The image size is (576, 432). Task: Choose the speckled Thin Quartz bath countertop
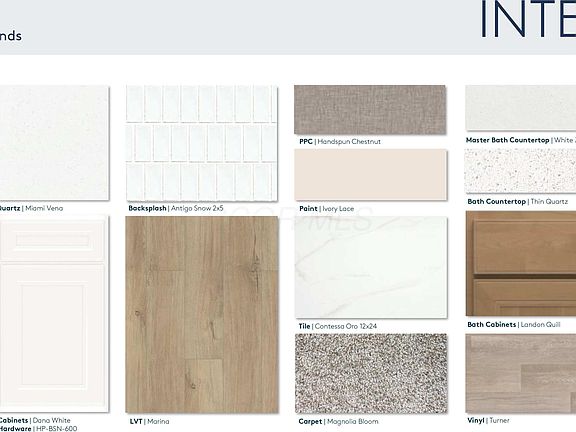point(521,171)
